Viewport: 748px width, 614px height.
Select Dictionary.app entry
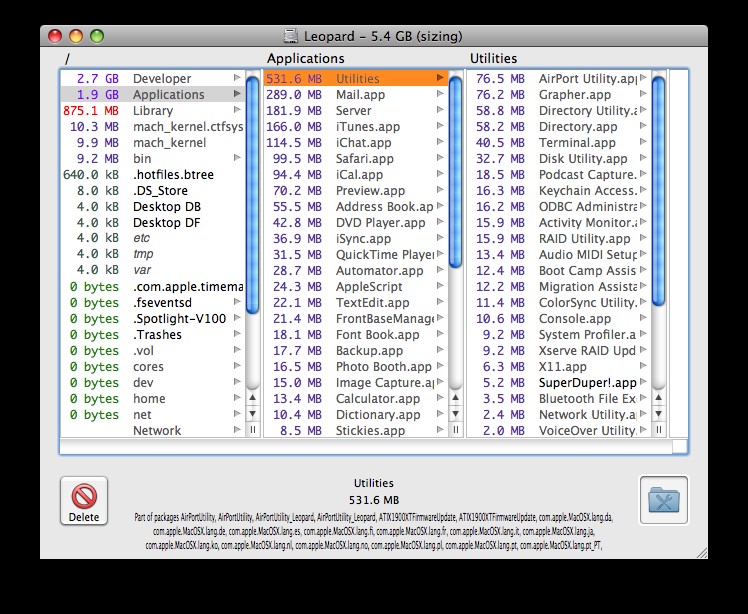tap(356, 415)
